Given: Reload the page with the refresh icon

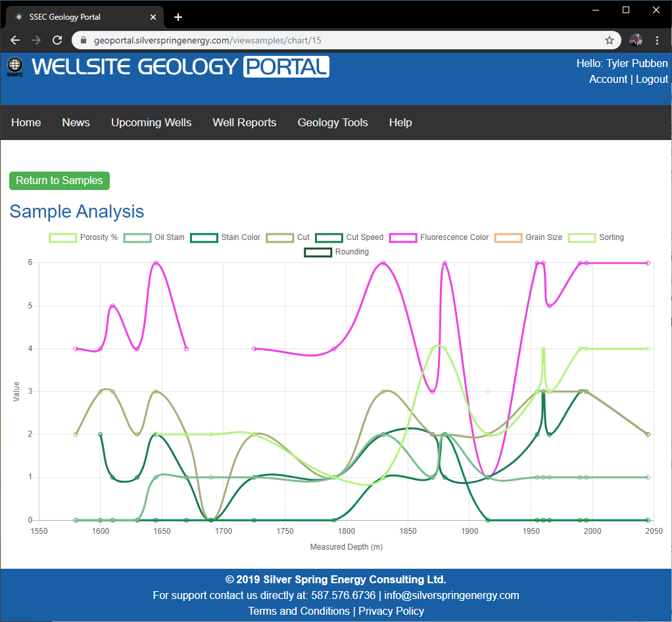Looking at the screenshot, I should pyautogui.click(x=57, y=40).
